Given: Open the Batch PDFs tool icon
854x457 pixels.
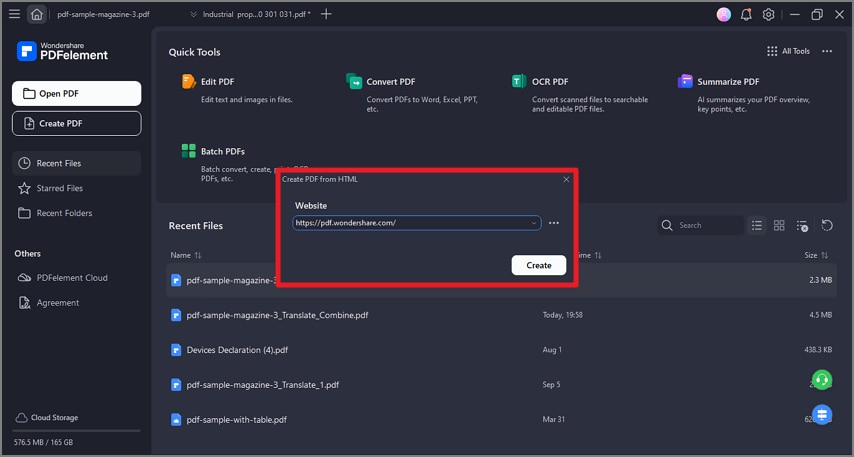Looking at the screenshot, I should pyautogui.click(x=189, y=151).
